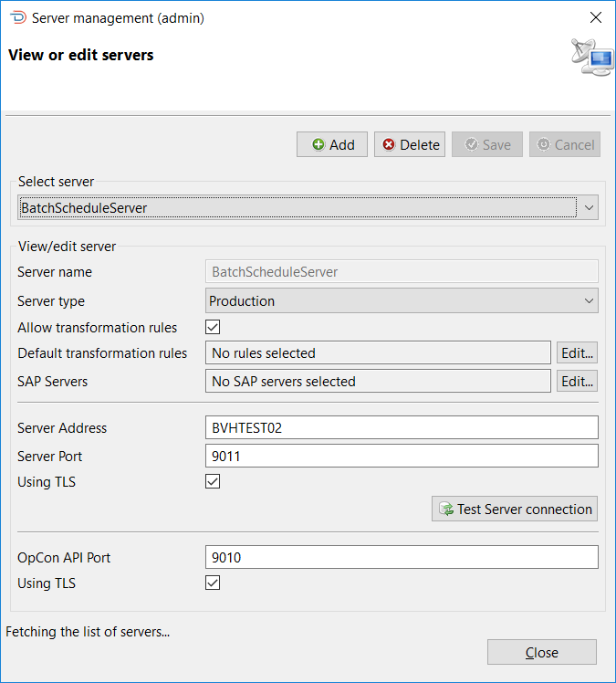Click the satellite dish and monitor icon
Image resolution: width=616 pixels, height=683 pixels.
(592, 58)
